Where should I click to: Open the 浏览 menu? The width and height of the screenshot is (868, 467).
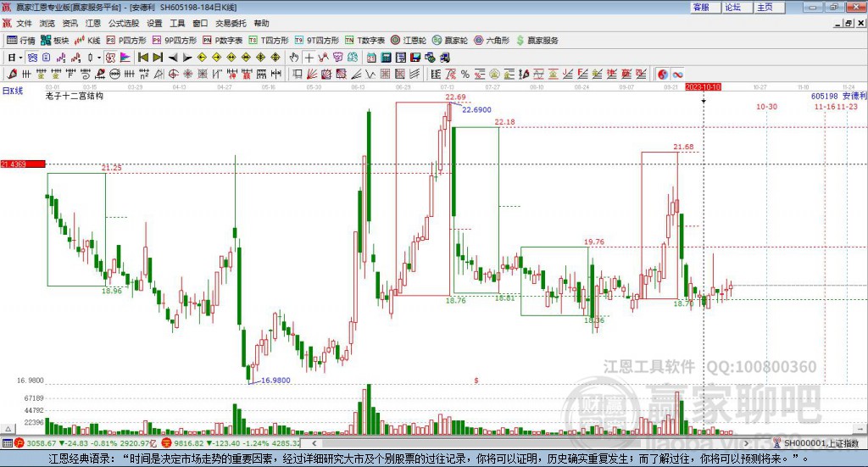click(47, 23)
